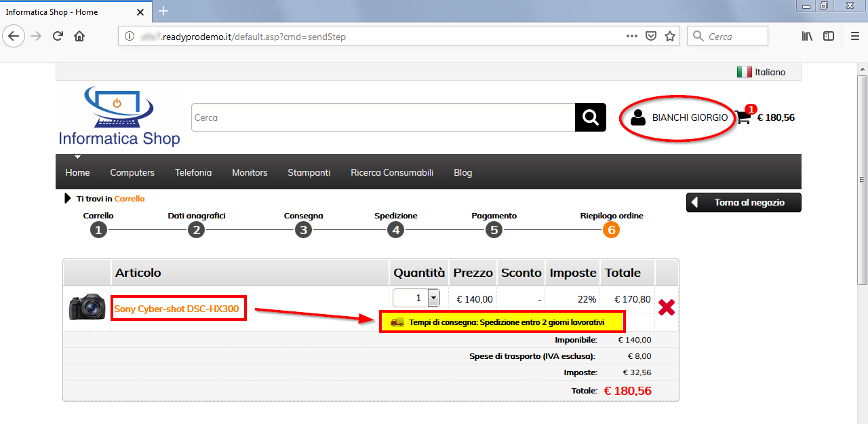Click the Sconto column header
The image size is (868, 424).
tap(521, 273)
